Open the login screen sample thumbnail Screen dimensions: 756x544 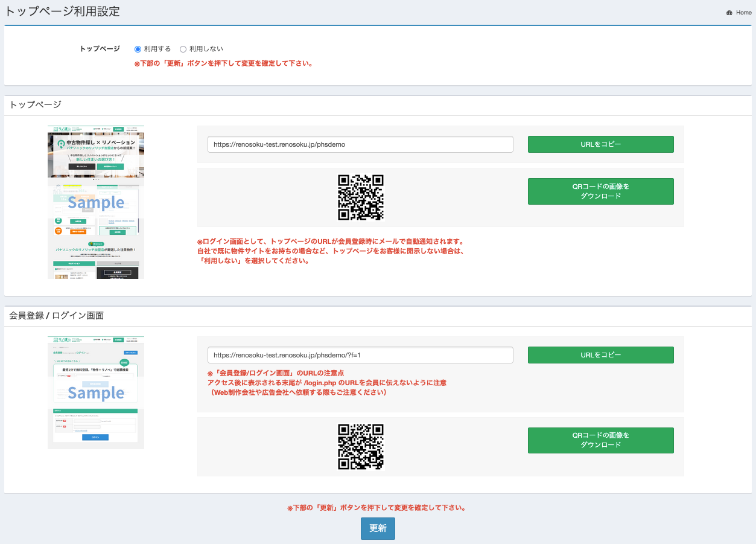(96, 392)
